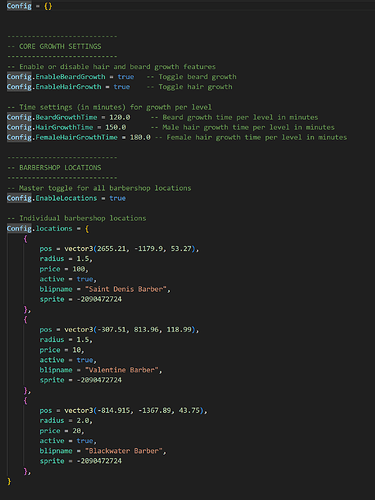Click the EnableLocations true value
375x500 pixels.
pos(118,198)
